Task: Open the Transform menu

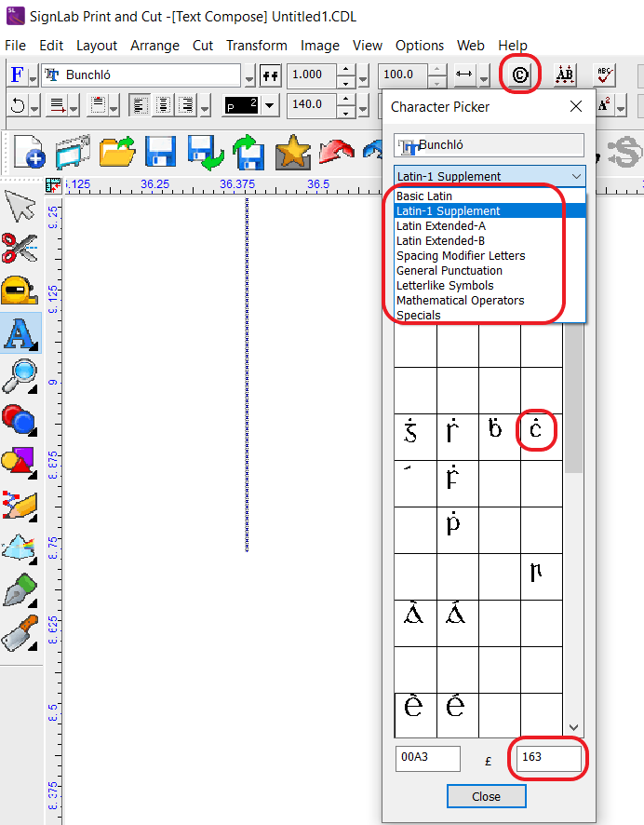Action: click(x=257, y=46)
